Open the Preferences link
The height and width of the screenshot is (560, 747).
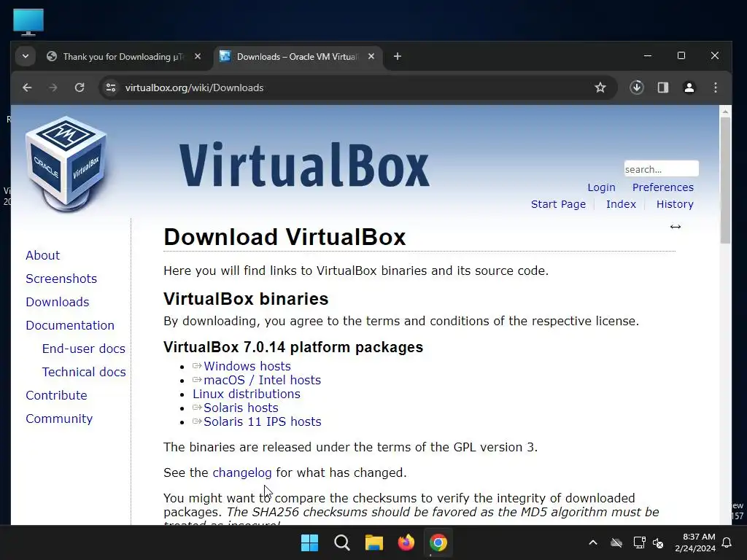click(x=662, y=187)
